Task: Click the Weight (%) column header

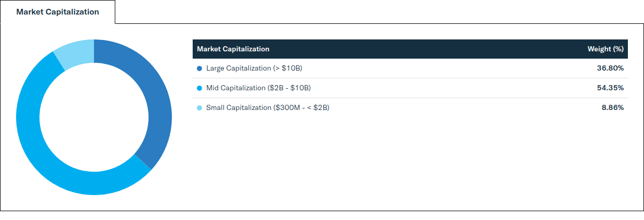Action: (x=605, y=49)
